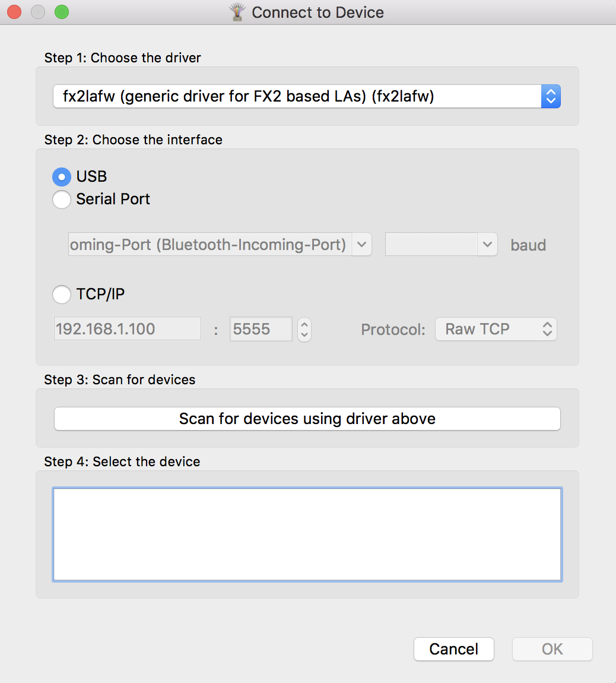Open the Raw TCP protocol dropdown
616x683 pixels.
tap(496, 329)
